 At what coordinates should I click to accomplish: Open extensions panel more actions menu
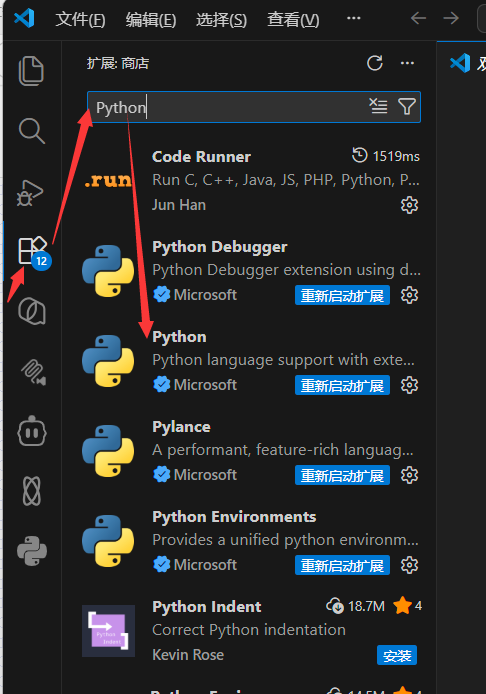407,63
